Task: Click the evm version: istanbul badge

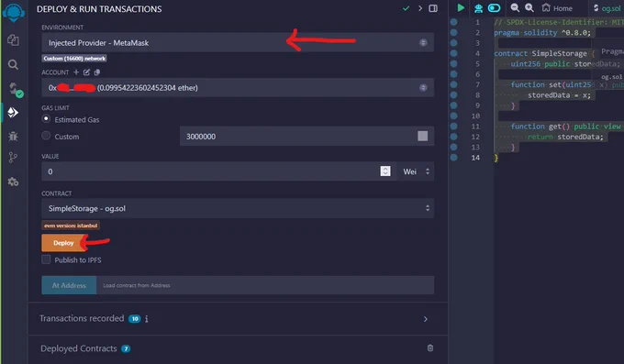Action: click(x=71, y=226)
